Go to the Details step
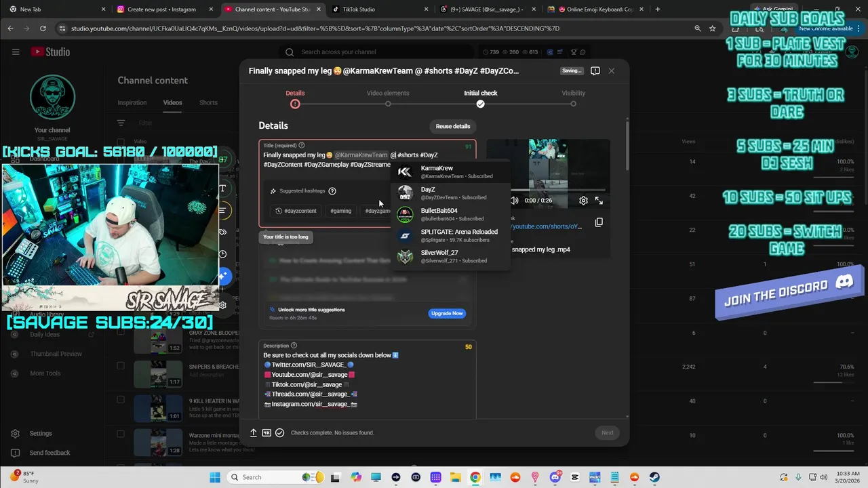The width and height of the screenshot is (868, 488). point(295,99)
